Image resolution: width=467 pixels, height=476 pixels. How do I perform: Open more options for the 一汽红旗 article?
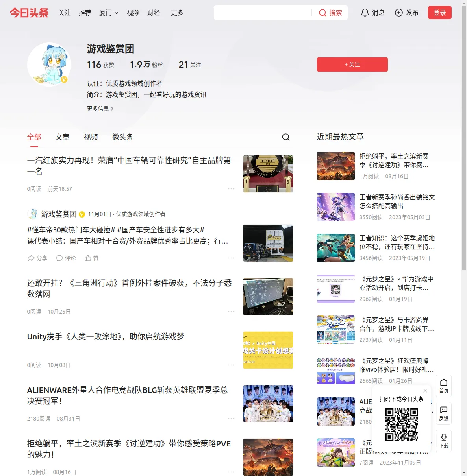[x=231, y=189]
